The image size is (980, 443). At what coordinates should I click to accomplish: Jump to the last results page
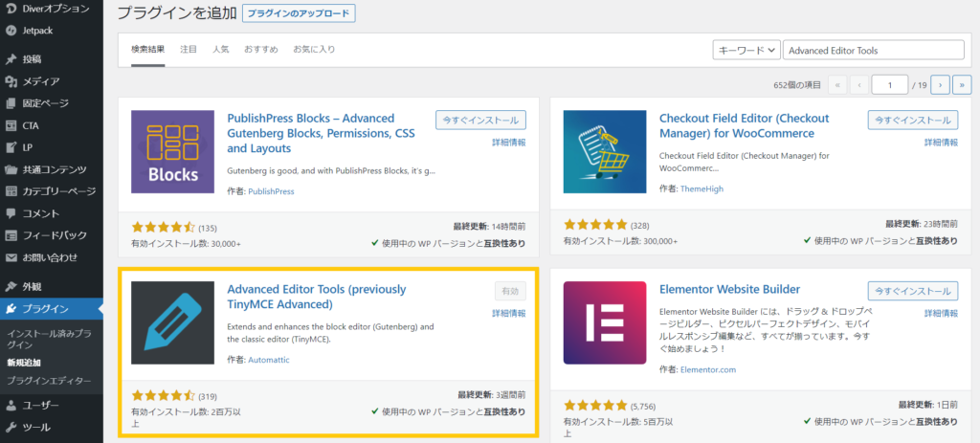pyautogui.click(x=962, y=84)
